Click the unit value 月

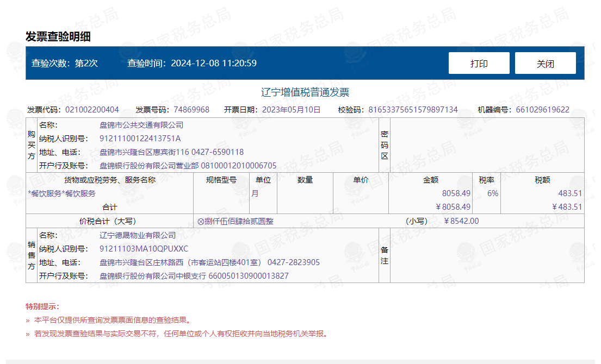[x=255, y=193]
